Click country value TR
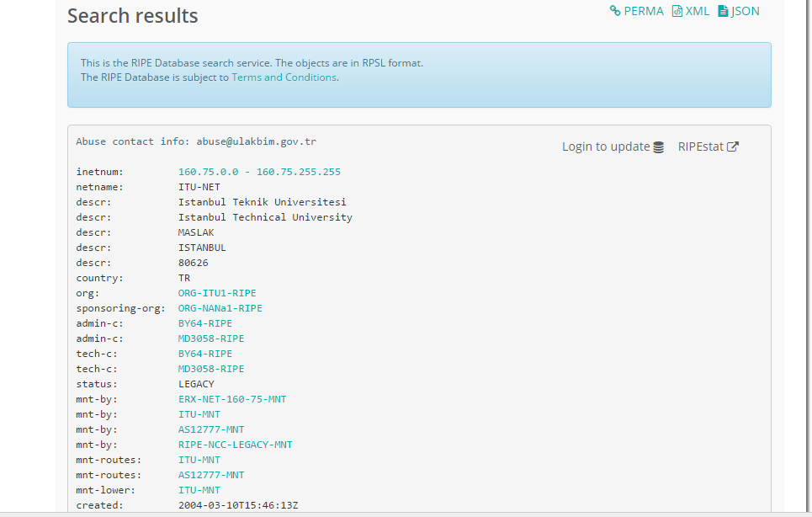The width and height of the screenshot is (812, 517). pos(184,278)
